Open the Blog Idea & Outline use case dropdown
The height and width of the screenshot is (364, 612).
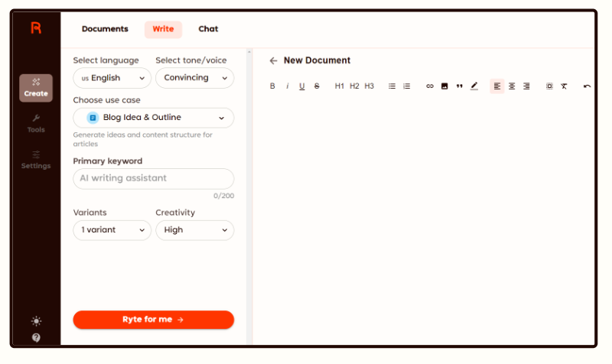coord(154,118)
